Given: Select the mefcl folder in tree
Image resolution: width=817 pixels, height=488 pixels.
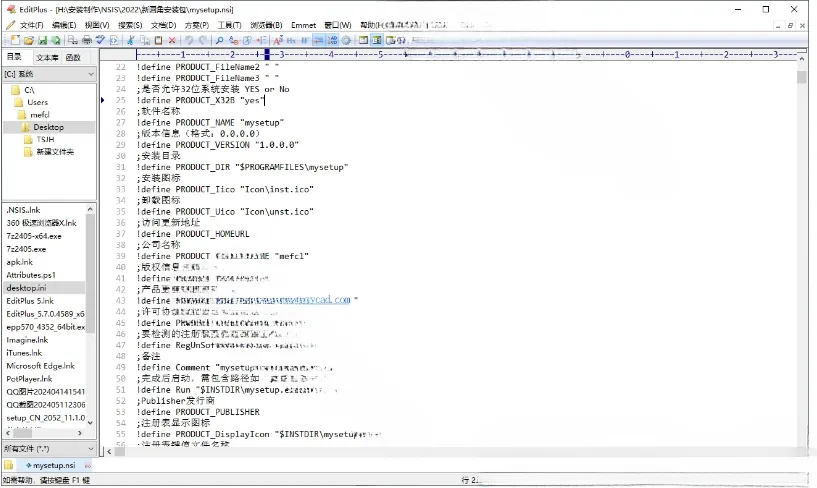Looking at the screenshot, I should click(34, 115).
